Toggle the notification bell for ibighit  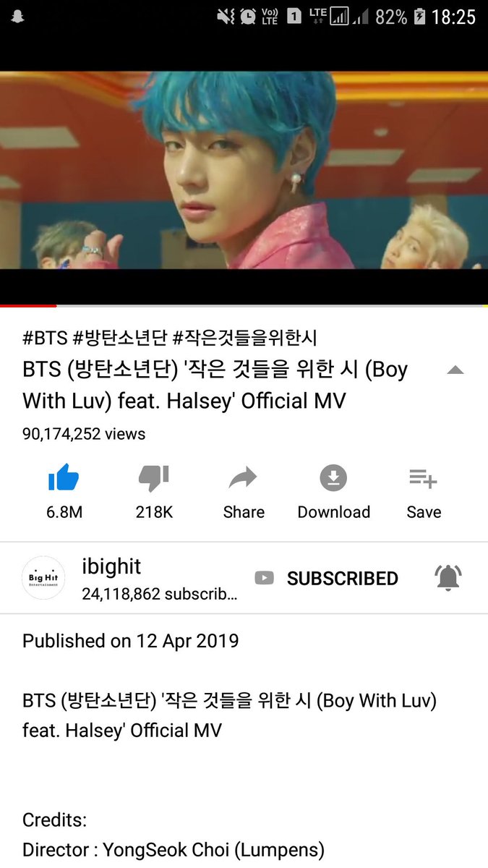(448, 577)
